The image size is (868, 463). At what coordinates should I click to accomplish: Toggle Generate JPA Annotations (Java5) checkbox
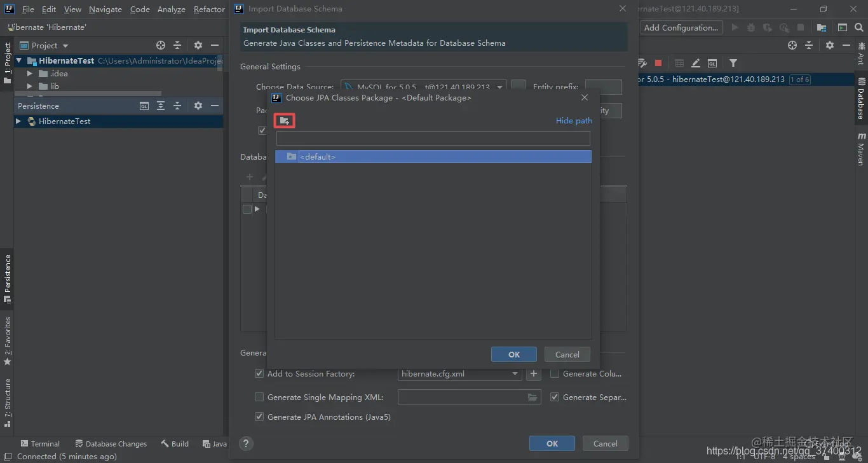pyautogui.click(x=259, y=417)
